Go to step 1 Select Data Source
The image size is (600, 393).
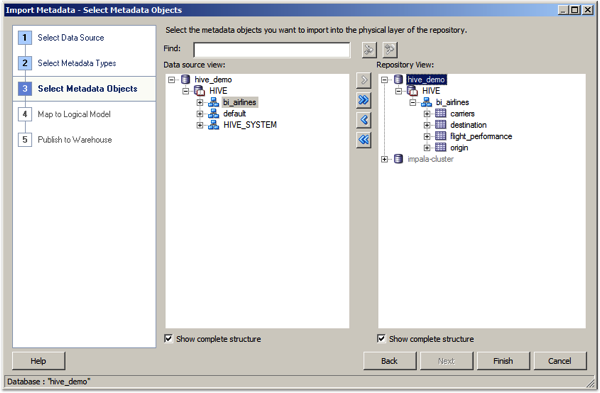click(x=71, y=38)
